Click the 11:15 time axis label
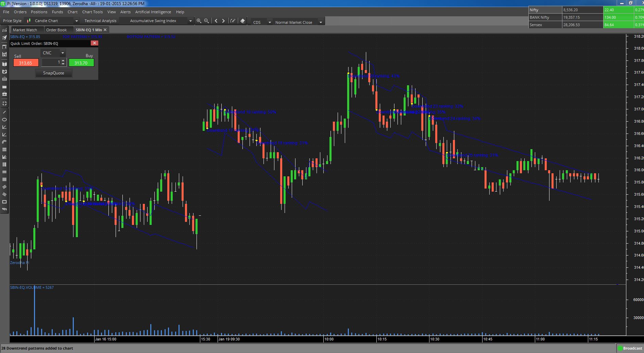This screenshot has width=644, height=353. click(x=593, y=339)
